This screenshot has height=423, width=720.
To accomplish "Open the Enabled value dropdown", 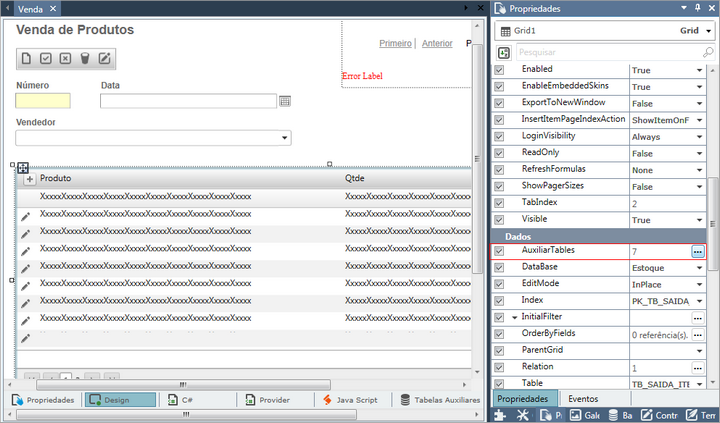I will 699,71.
